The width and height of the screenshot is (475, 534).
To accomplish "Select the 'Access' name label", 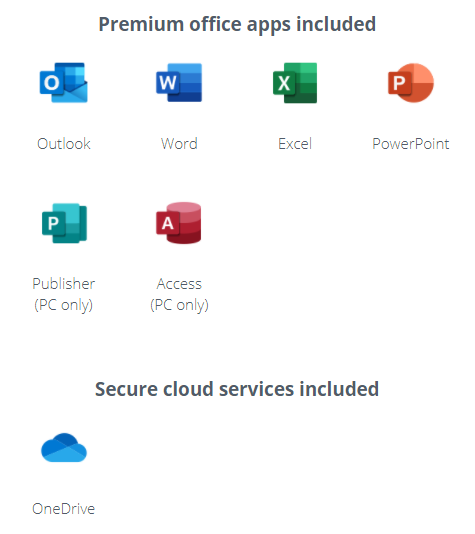I will [x=179, y=284].
